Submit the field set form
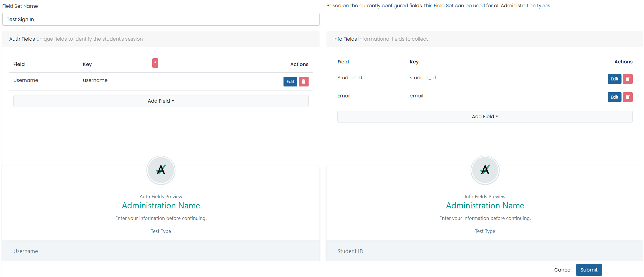Screen dimensions: 644x277 pos(589,270)
